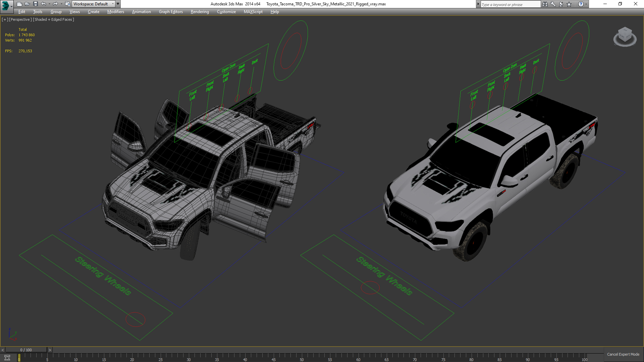This screenshot has height=362, width=644.
Task: Open the Redo history dropdown arrow
Action: 61,4
